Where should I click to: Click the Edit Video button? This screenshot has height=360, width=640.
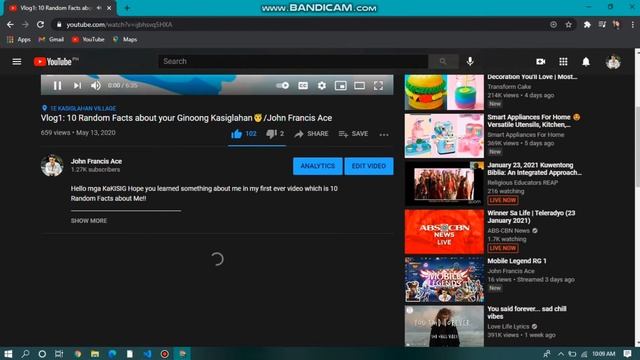369,166
